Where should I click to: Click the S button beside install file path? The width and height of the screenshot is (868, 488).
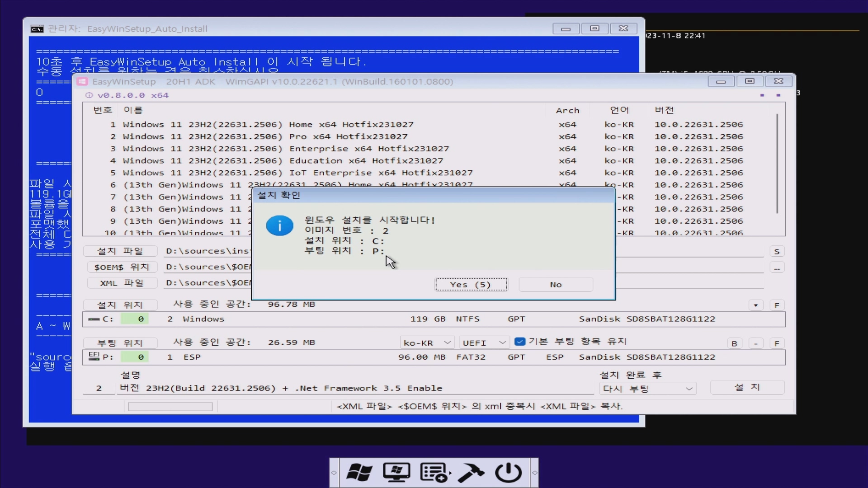pyautogui.click(x=777, y=252)
